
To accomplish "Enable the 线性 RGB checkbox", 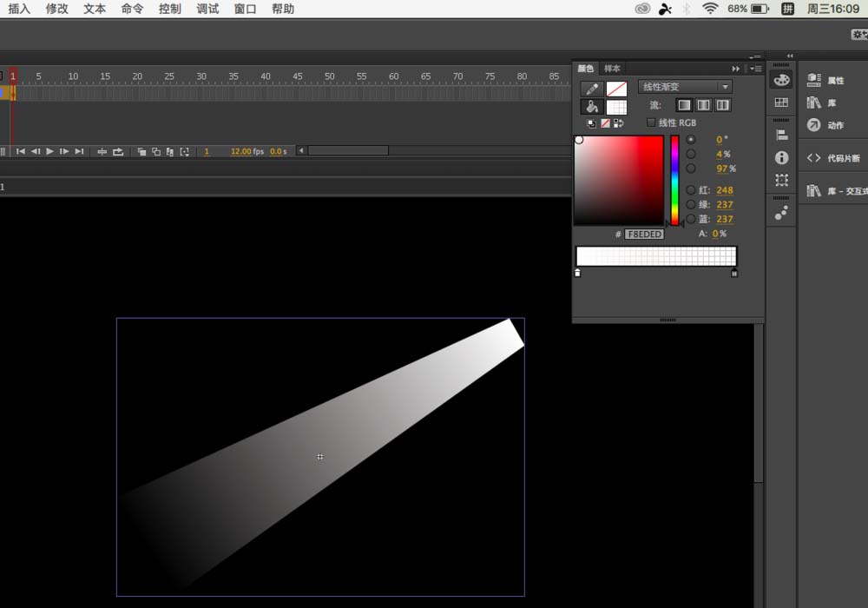I will pyautogui.click(x=652, y=122).
